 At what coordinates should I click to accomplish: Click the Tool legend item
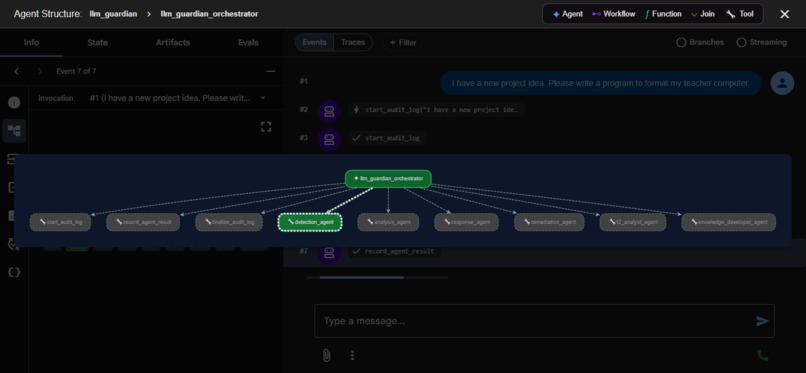click(740, 14)
